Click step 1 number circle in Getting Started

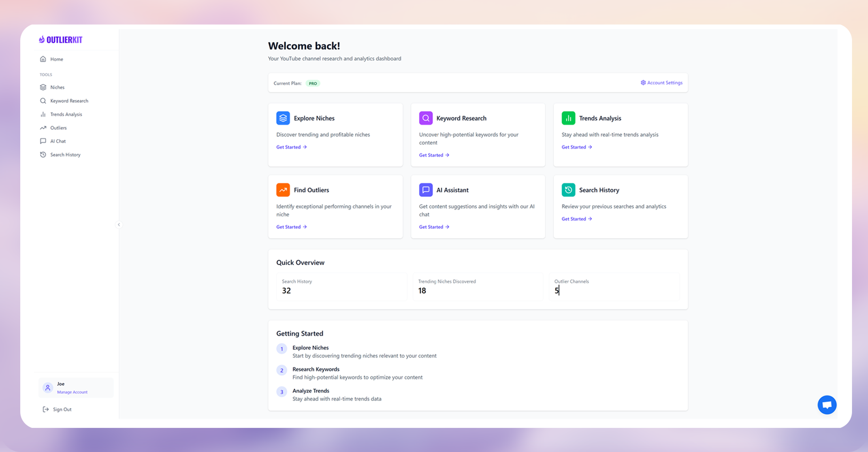[x=282, y=349]
